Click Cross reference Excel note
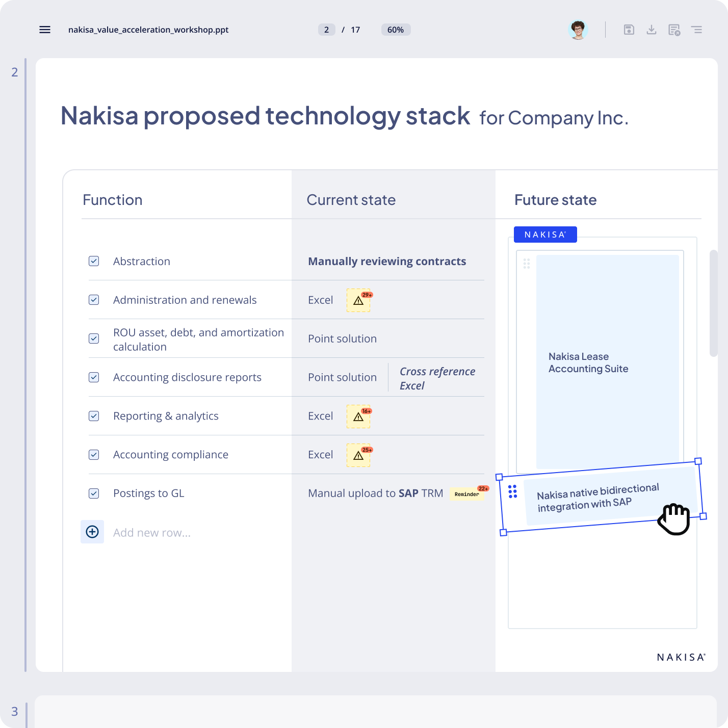The width and height of the screenshot is (728, 728). tap(437, 378)
